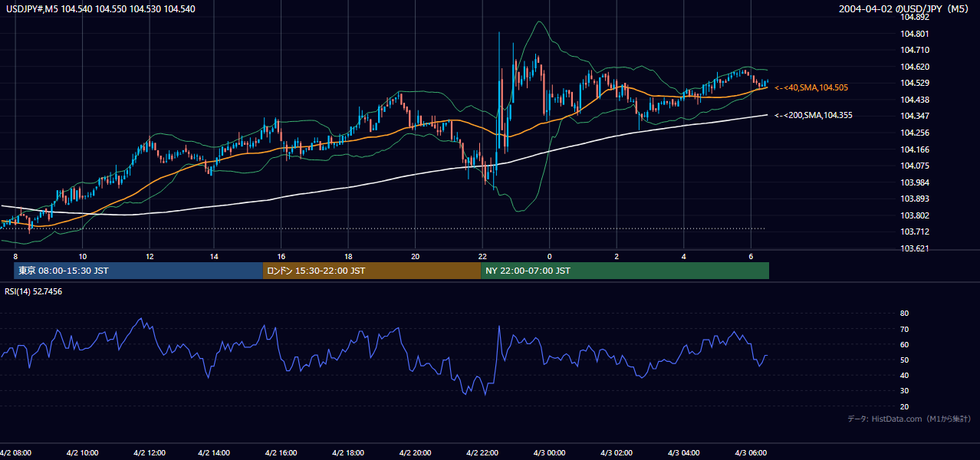980x460 pixels.
Task: Click RSI scale level 80
Action: click(904, 314)
